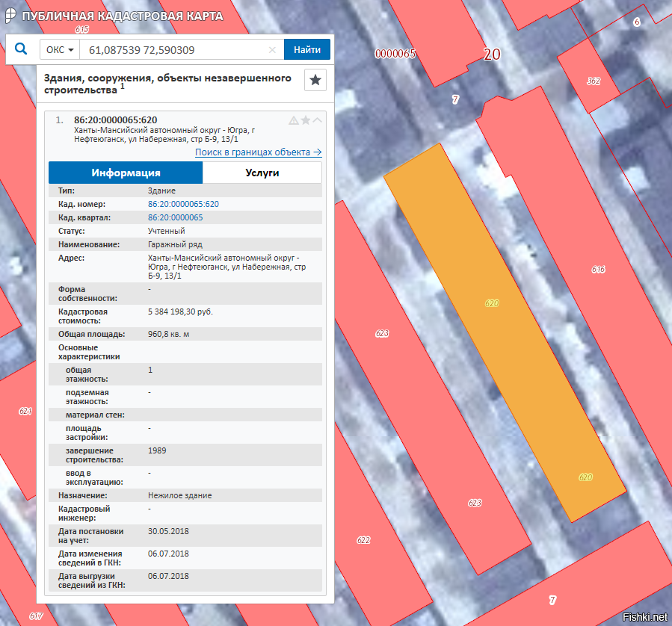672x626 pixels.
Task: Select the upper parcel label 623 on the map
Action: pyautogui.click(x=382, y=333)
